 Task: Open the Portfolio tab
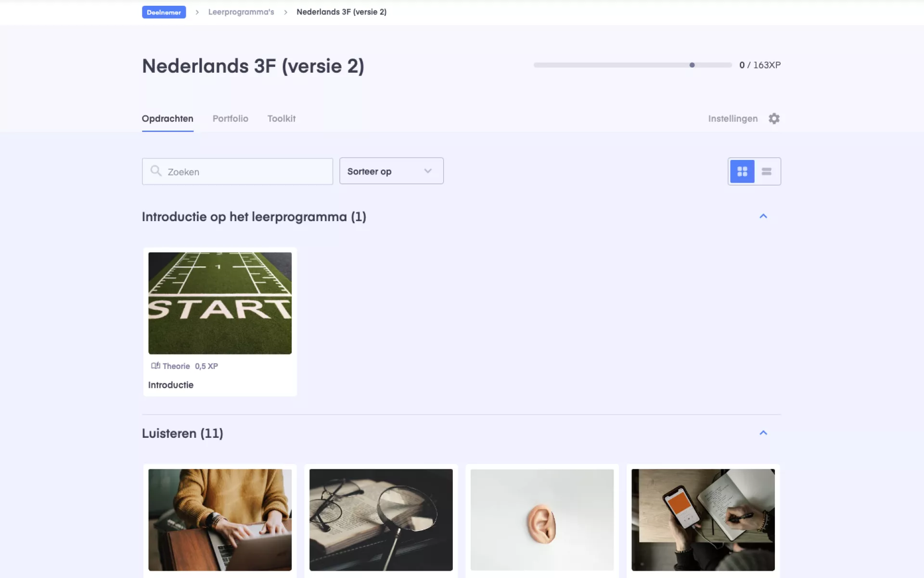coord(231,118)
